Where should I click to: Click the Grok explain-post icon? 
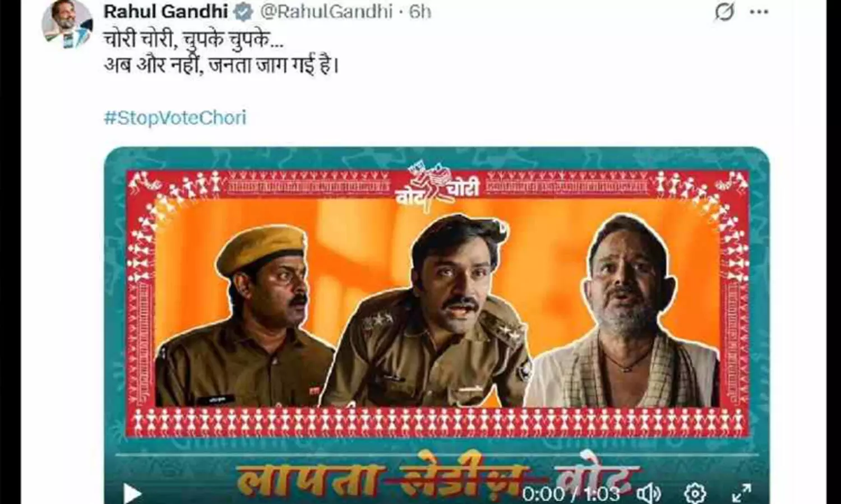[724, 11]
